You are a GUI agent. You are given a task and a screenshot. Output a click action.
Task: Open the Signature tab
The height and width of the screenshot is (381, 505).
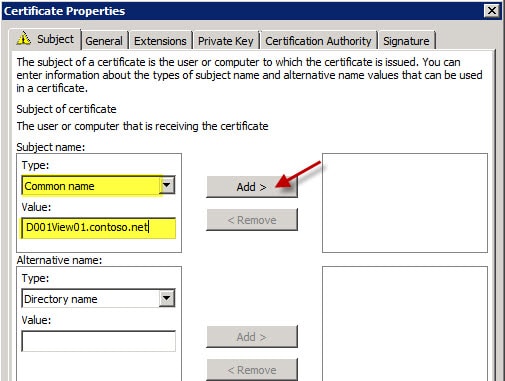[406, 41]
